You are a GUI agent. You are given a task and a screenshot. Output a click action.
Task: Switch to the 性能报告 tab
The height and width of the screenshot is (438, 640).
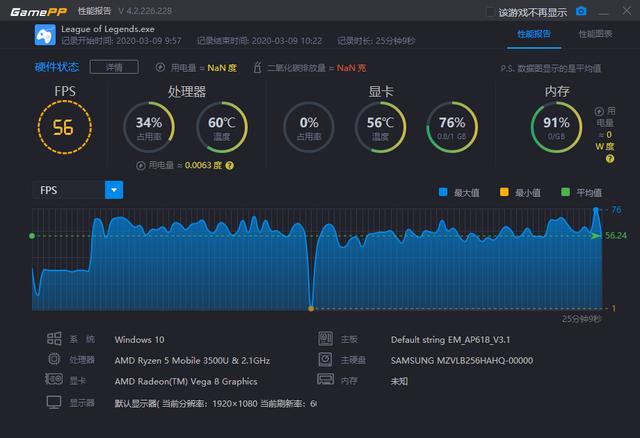tap(534, 34)
